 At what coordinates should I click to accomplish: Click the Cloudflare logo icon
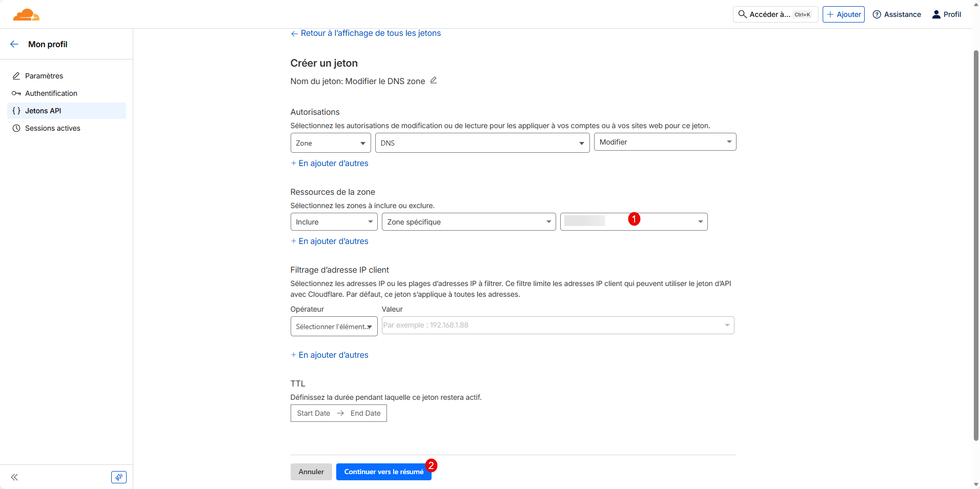pyautogui.click(x=26, y=15)
